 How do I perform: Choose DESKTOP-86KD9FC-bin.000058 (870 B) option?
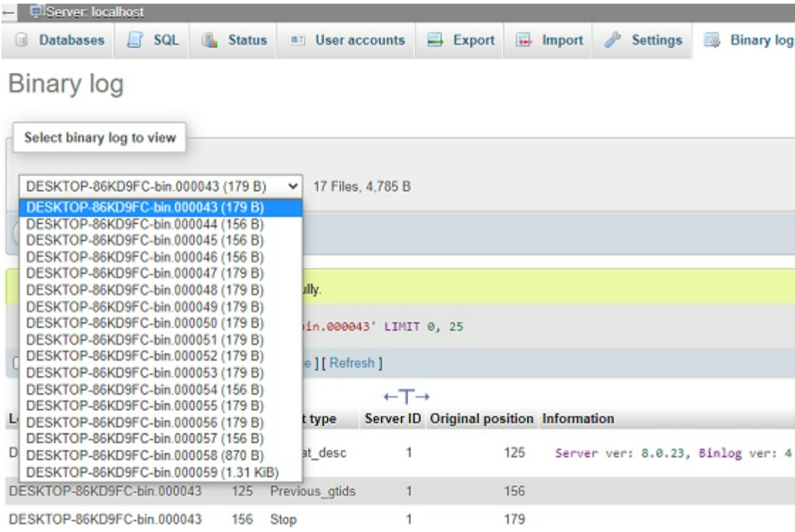pyautogui.click(x=145, y=456)
